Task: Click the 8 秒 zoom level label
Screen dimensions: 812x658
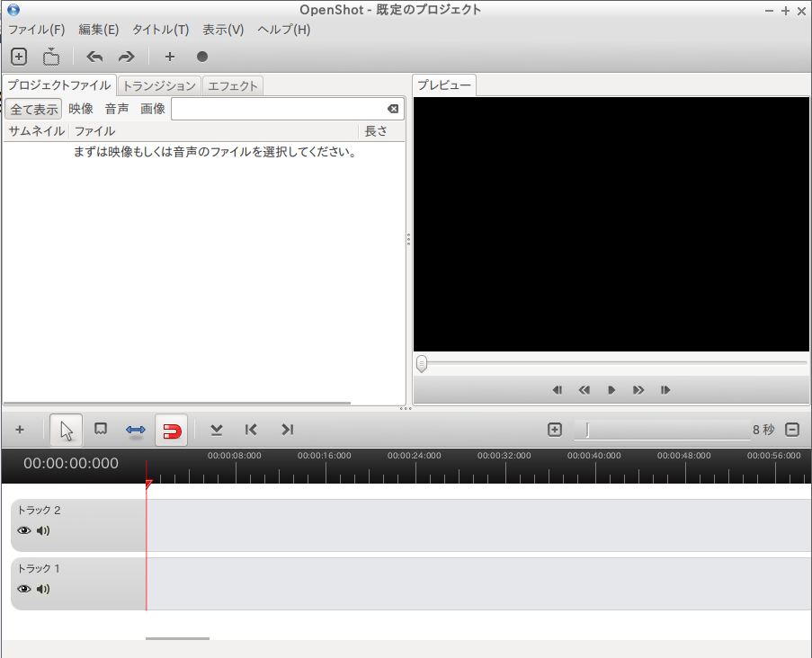Action: (763, 430)
